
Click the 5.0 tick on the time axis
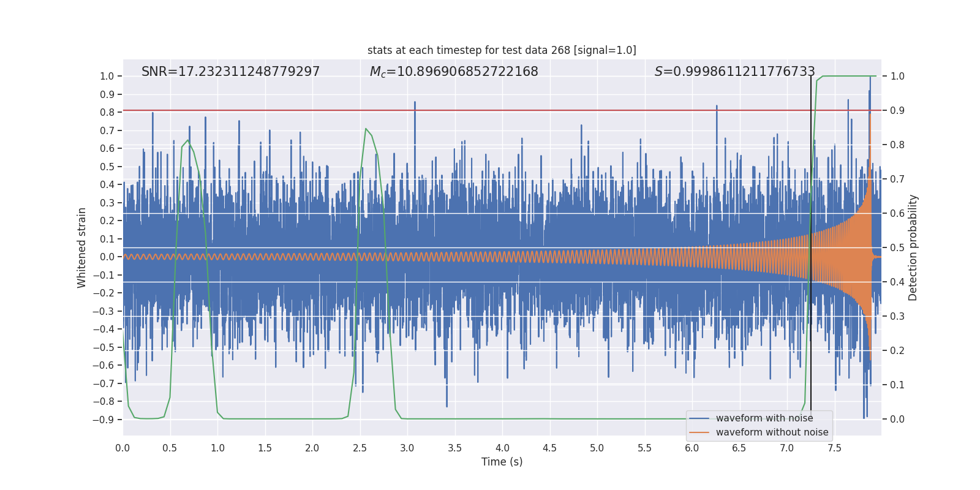(597, 448)
